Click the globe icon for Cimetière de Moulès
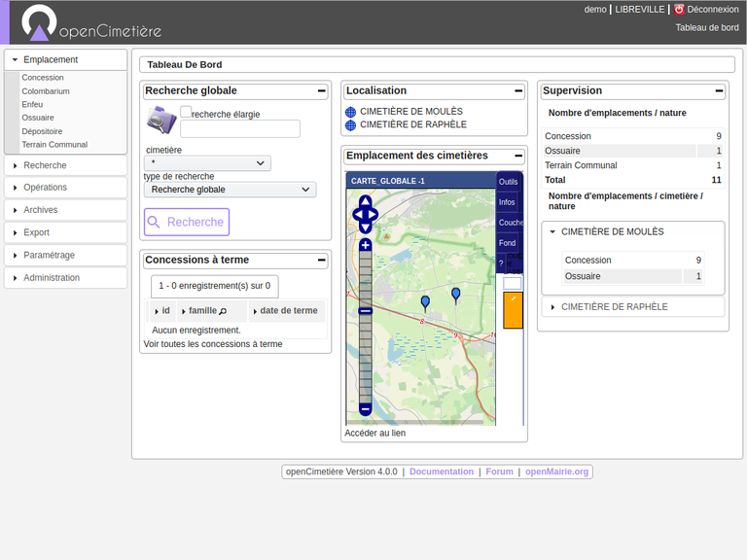The width and height of the screenshot is (747, 560). (x=350, y=112)
